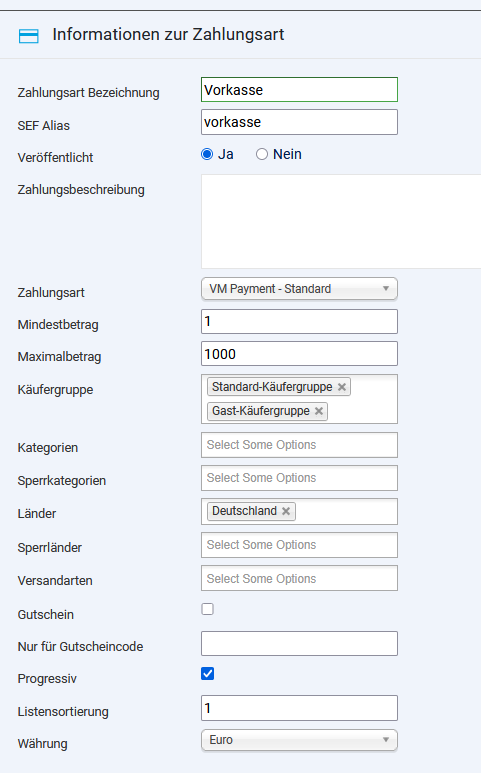The height and width of the screenshot is (773, 481).
Task: Click the Nur für Gutscheincode field
Action: [x=299, y=643]
